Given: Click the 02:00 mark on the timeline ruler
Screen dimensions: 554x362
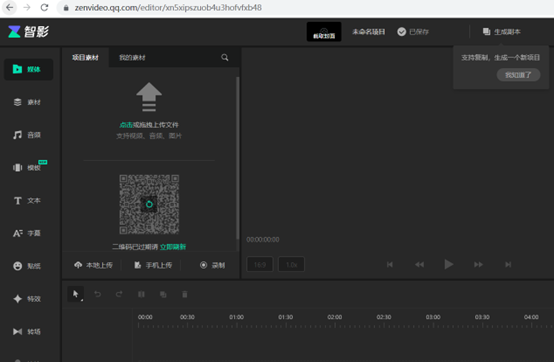Looking at the screenshot, I should [x=335, y=317].
